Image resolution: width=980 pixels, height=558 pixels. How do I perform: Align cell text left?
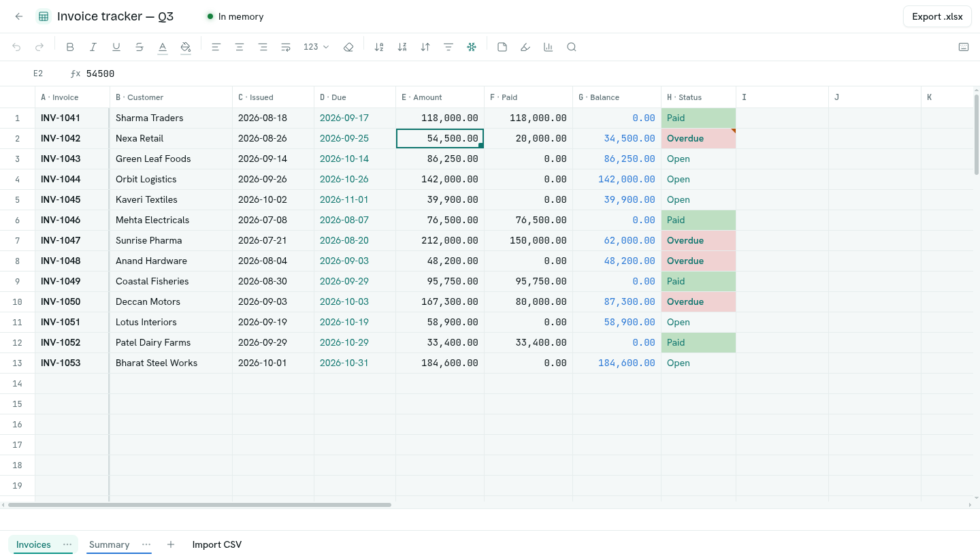click(x=216, y=47)
